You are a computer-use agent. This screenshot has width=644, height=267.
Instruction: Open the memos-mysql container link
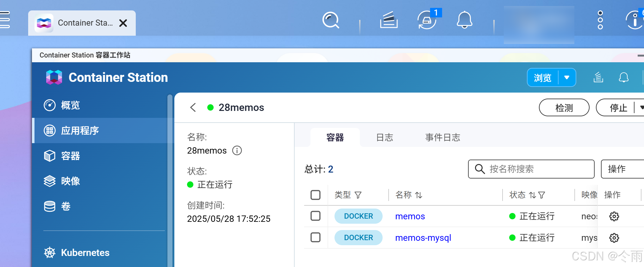point(423,238)
